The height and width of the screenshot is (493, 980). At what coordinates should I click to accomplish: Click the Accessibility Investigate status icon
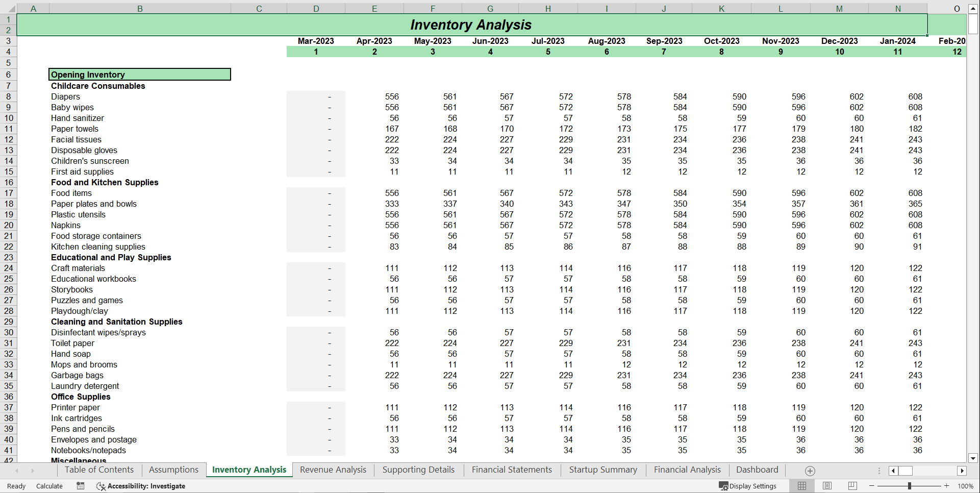point(141,486)
